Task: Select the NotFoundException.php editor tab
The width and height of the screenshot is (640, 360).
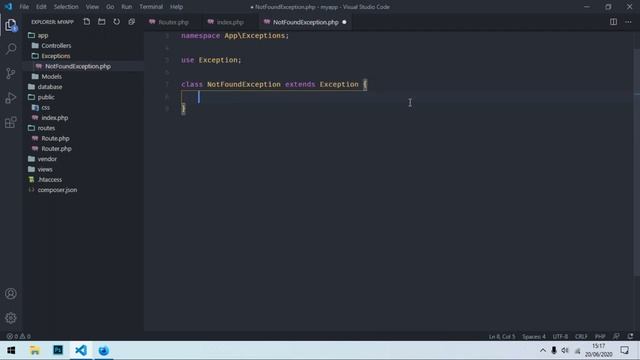Action: tap(306, 22)
